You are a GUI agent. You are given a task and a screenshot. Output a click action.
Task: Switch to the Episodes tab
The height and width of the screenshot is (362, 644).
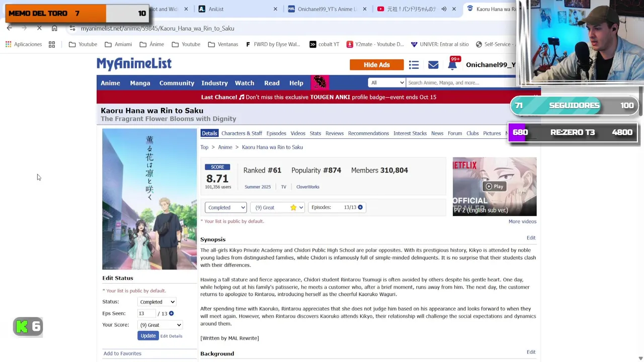tap(276, 133)
